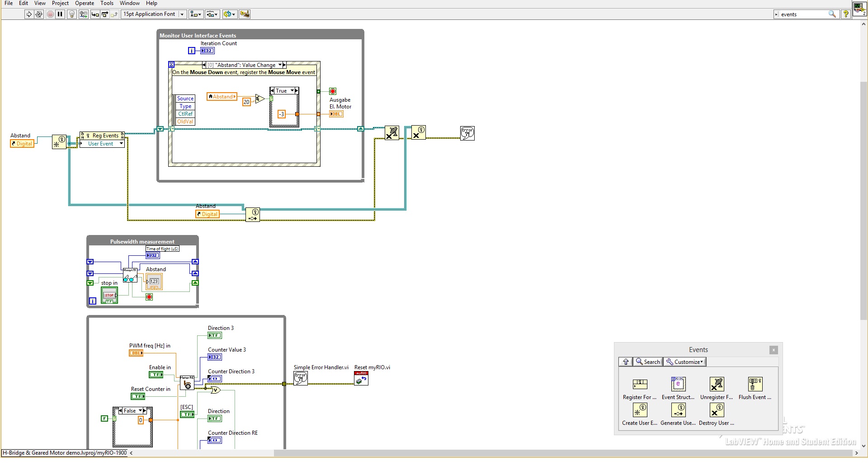Pick the Event Structure palette item
The height and width of the screenshot is (470, 868).
(678, 385)
